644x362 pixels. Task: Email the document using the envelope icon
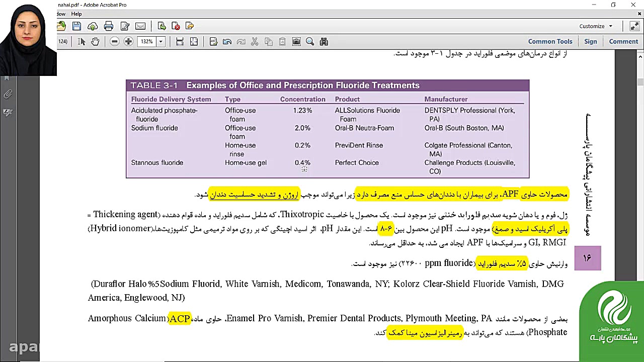click(x=140, y=26)
